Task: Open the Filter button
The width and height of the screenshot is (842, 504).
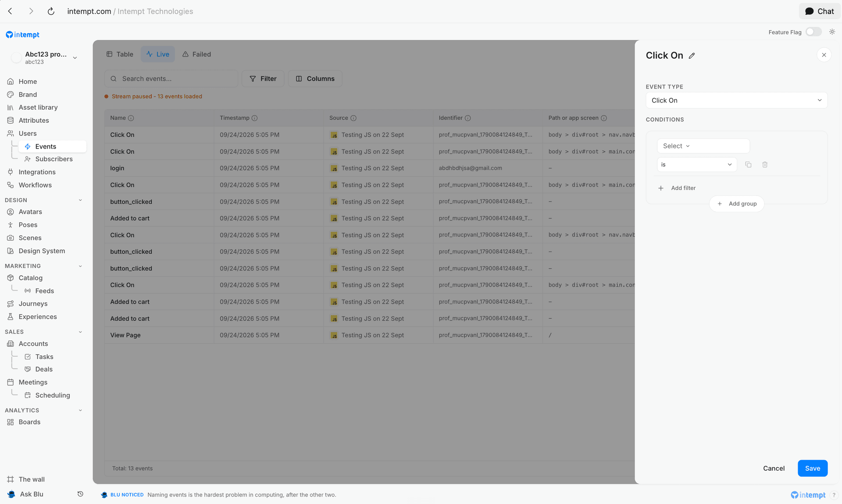Action: [263, 79]
